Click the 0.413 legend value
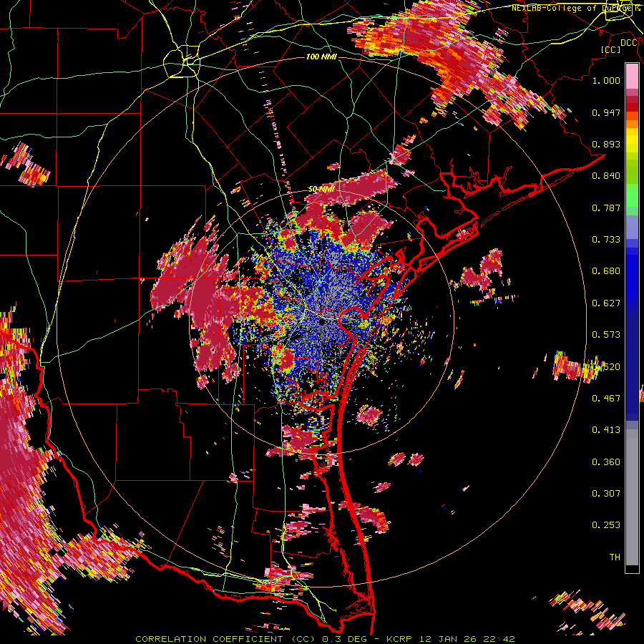Viewport: 644px width, 644px height. point(606,430)
